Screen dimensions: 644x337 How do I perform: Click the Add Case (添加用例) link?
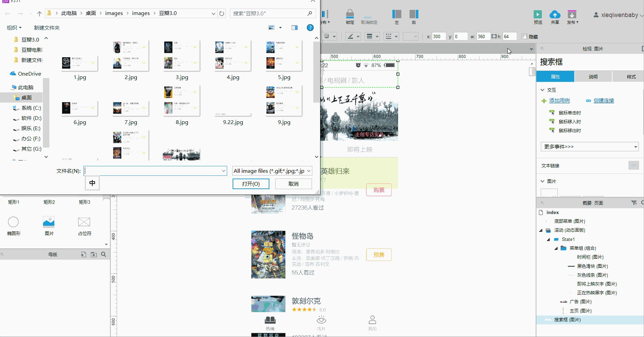point(559,101)
